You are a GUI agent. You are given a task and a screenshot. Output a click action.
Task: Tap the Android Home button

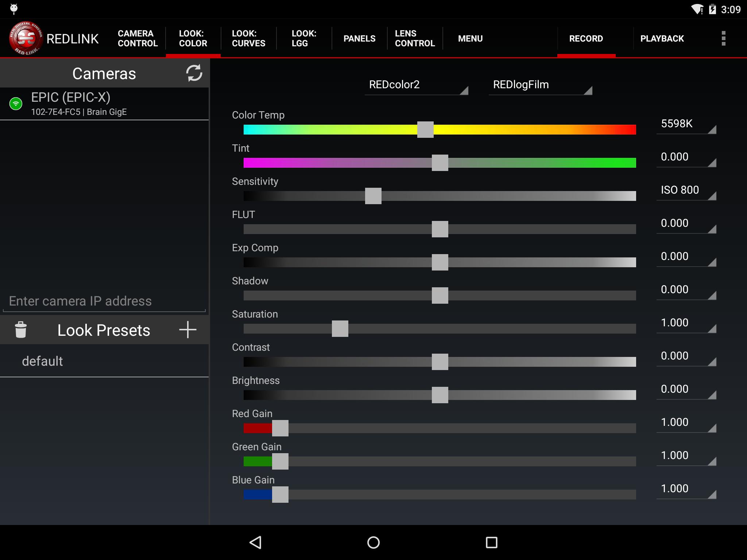[373, 542]
